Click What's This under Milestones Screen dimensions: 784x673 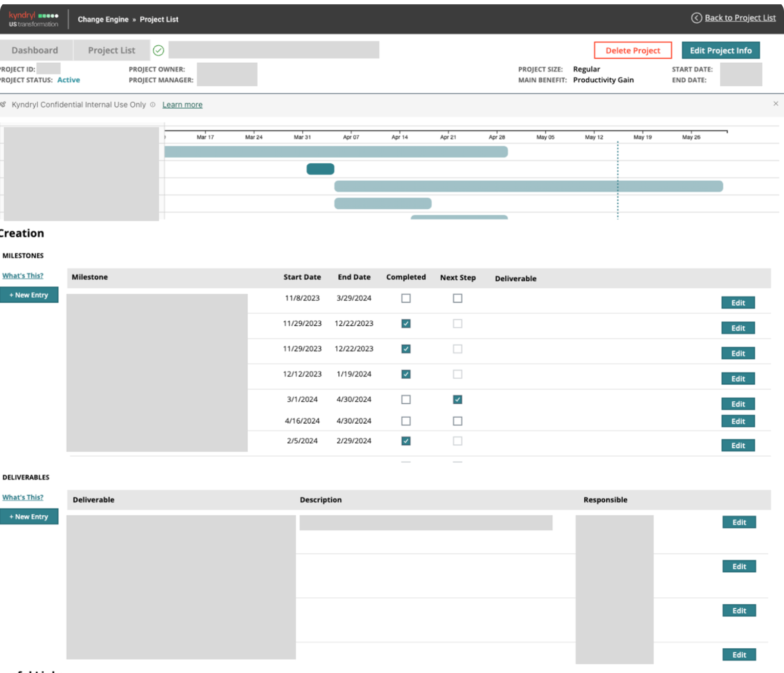tap(23, 275)
